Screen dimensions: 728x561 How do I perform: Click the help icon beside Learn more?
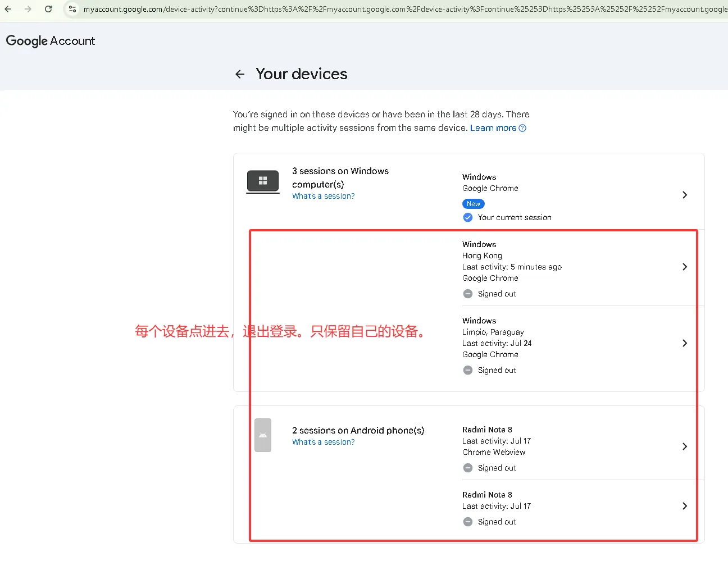pos(522,128)
